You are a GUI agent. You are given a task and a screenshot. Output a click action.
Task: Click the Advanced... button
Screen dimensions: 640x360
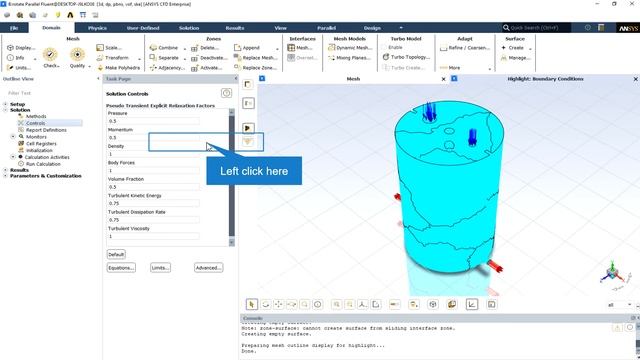coord(209,268)
